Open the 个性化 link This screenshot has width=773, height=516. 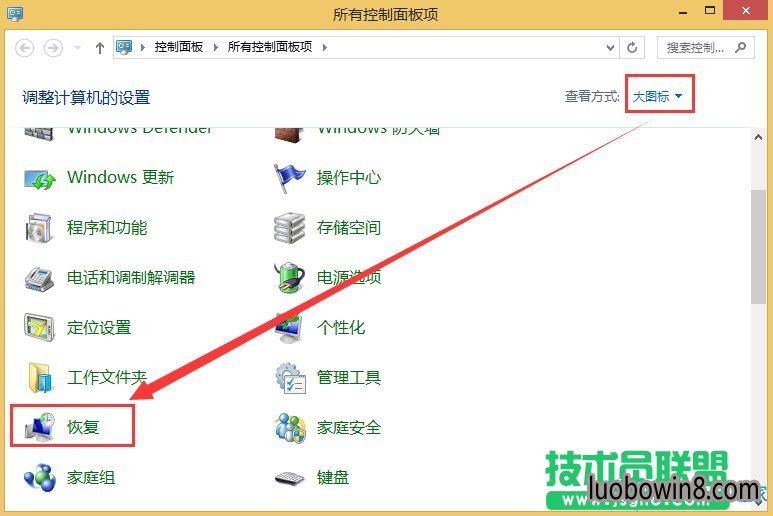[x=341, y=328]
